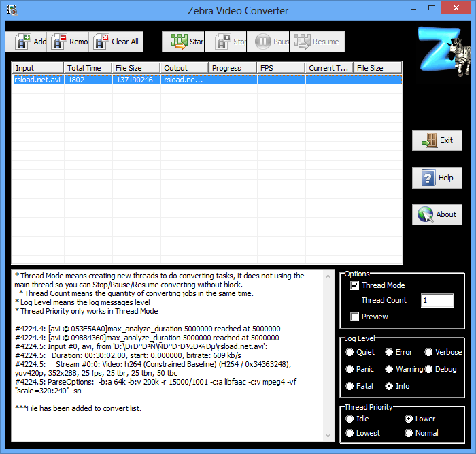Screen dimensions: 476x454
Task: Click the rsload.ne... output cell
Action: [184, 80]
